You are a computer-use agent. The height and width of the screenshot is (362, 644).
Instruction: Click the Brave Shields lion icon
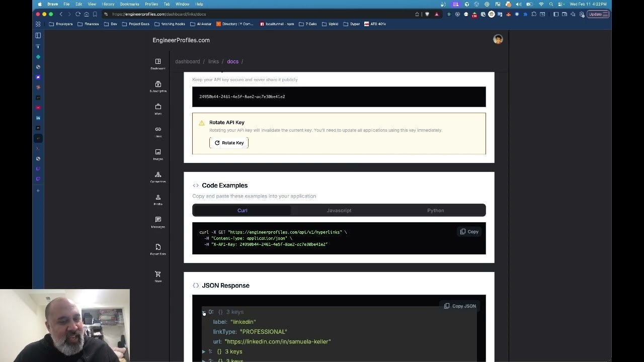[427, 14]
